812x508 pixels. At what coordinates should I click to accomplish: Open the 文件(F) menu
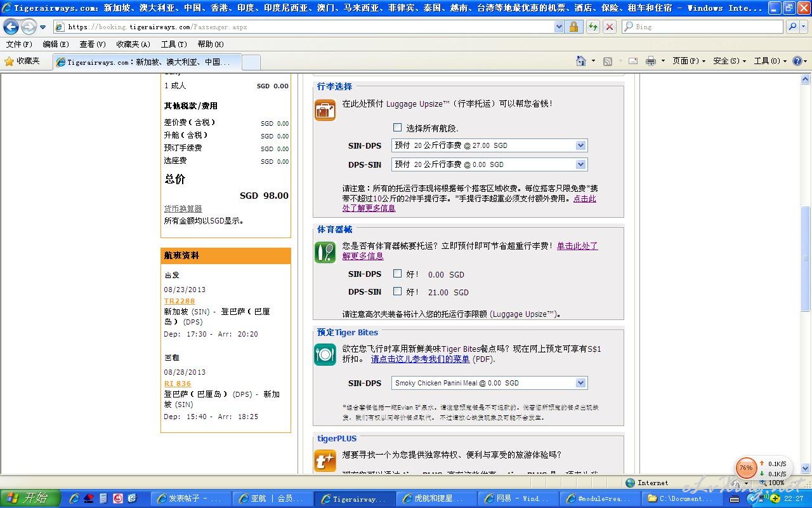pyautogui.click(x=19, y=44)
